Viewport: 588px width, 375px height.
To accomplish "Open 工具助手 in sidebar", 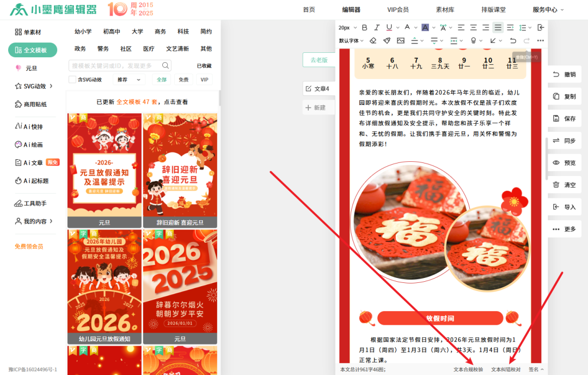I will 30,203.
